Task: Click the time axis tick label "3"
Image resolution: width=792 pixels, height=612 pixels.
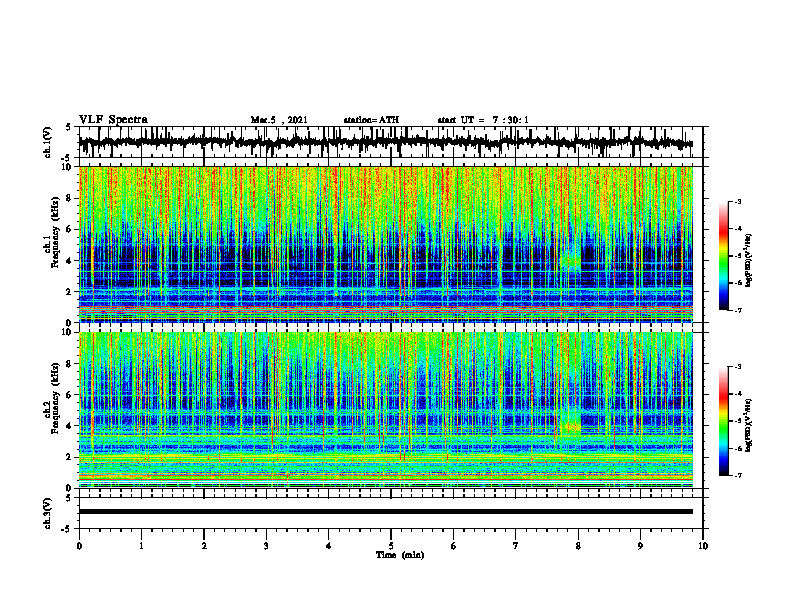Action: (266, 546)
